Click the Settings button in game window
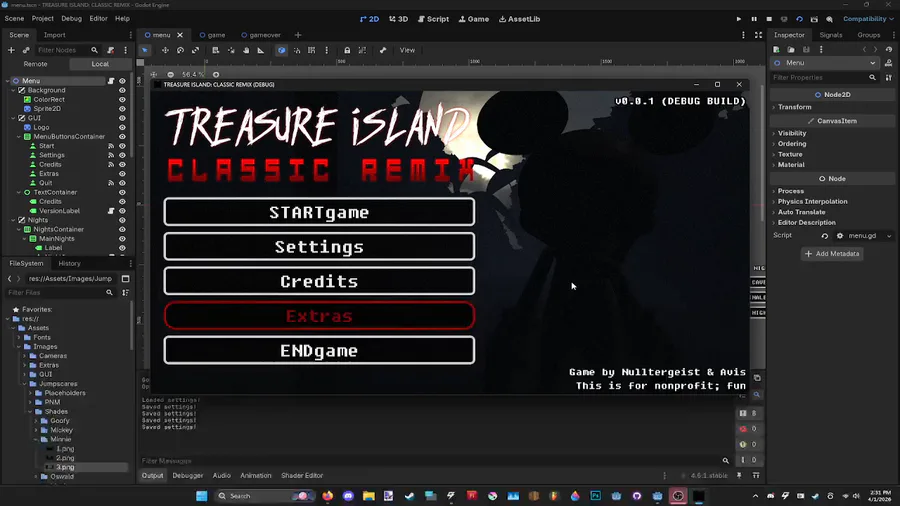900x506 pixels. [x=319, y=247]
